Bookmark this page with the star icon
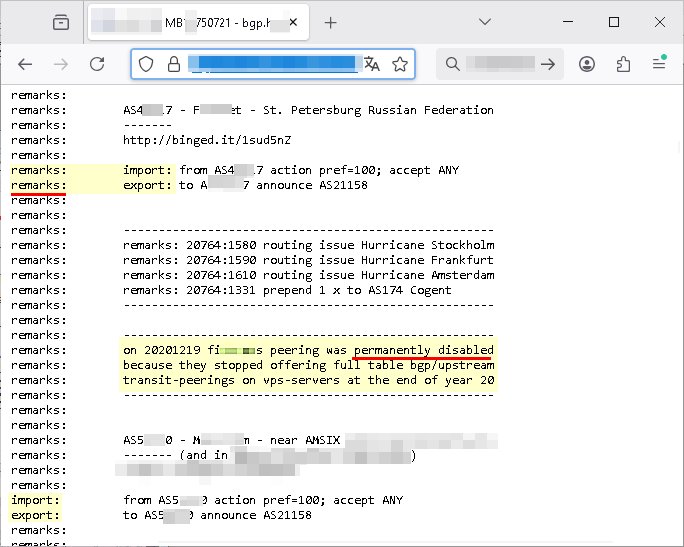 coord(400,64)
